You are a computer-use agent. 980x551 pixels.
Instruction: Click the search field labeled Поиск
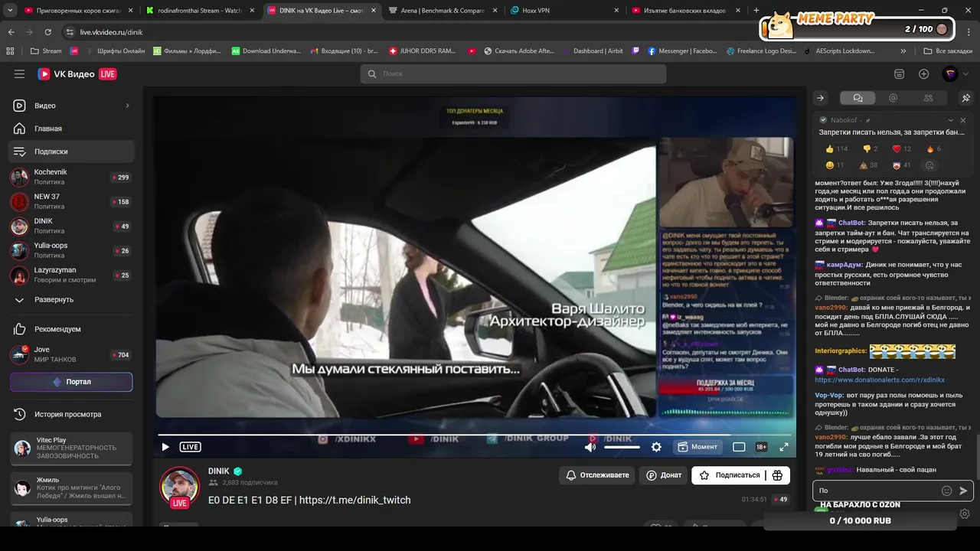(x=513, y=74)
